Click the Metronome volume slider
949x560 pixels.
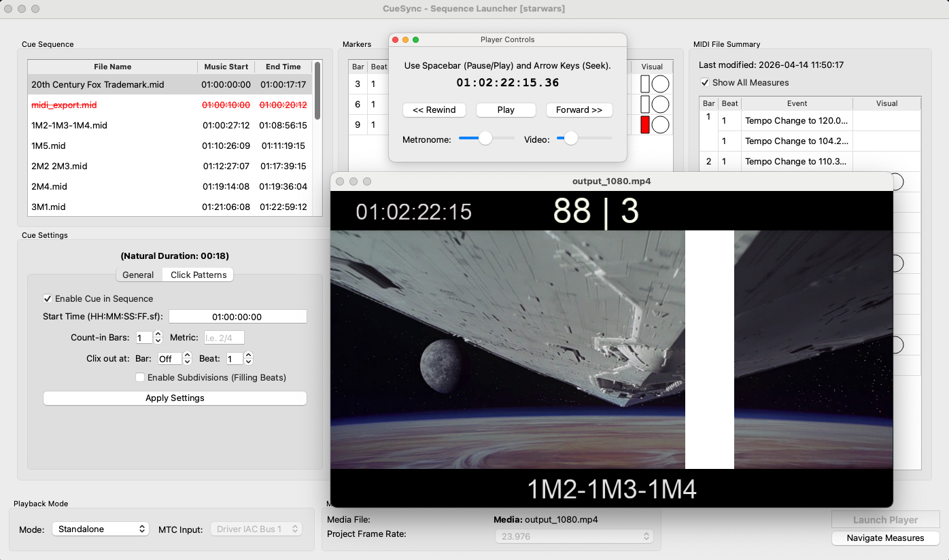point(486,138)
